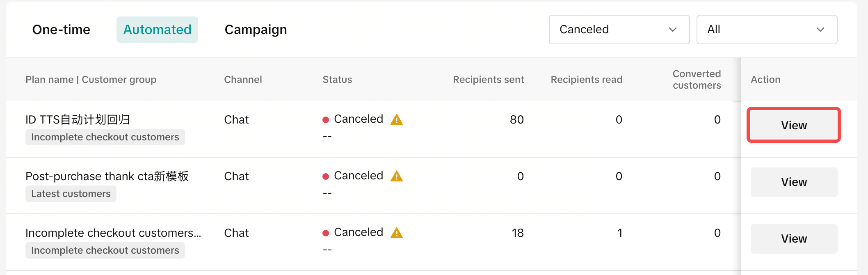Viewport: 868px width, 275px height.
Task: Open the All filter dropdown
Action: click(767, 30)
